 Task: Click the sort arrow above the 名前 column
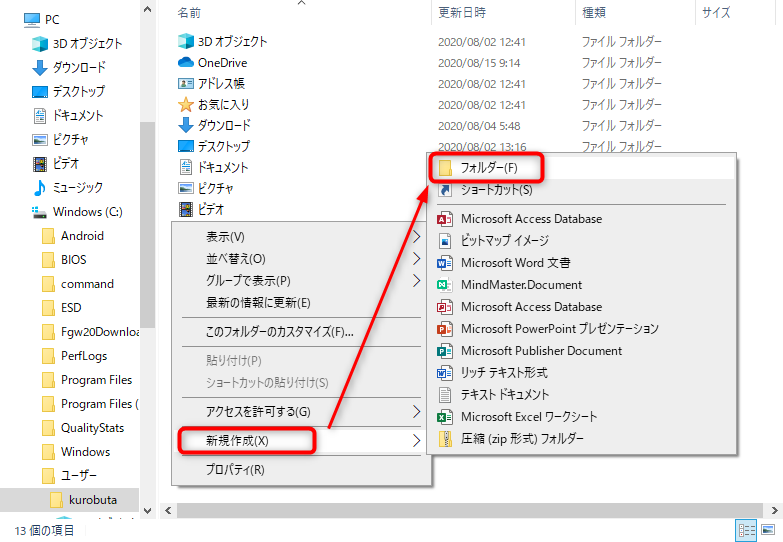301,3
